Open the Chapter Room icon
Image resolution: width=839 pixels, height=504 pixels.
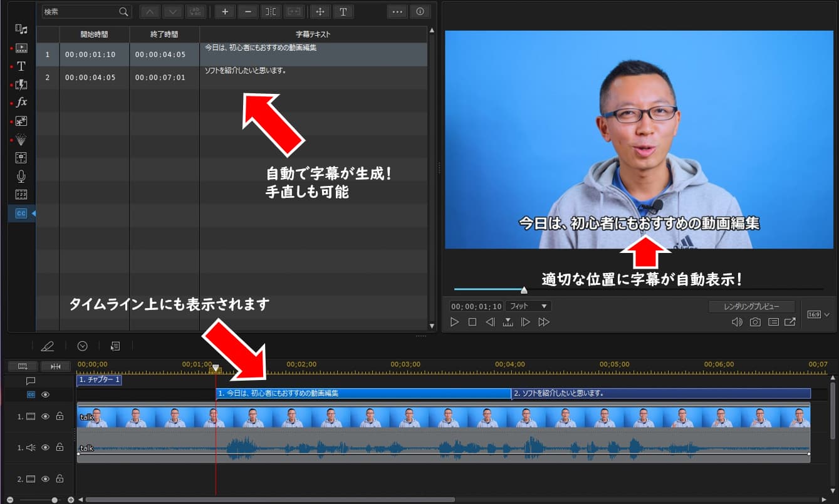21,194
